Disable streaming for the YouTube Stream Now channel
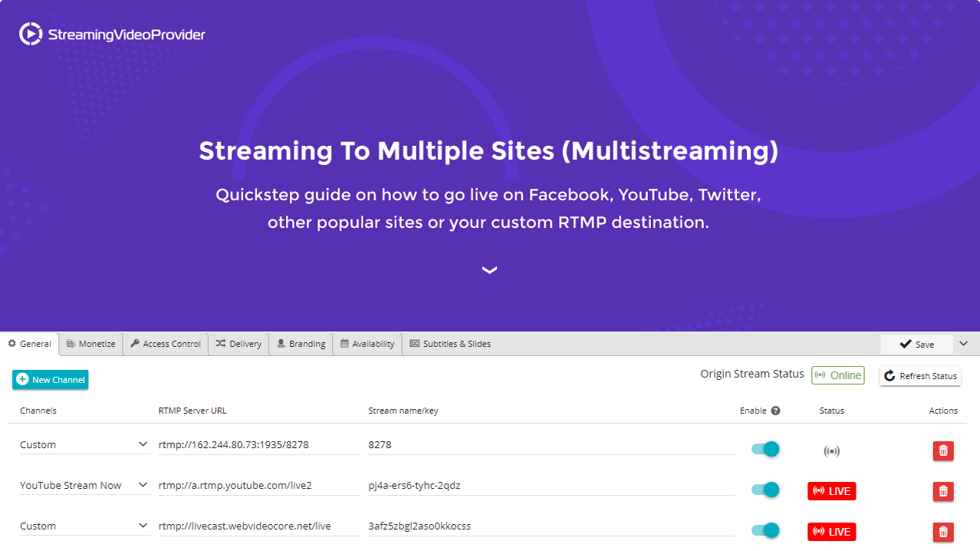 pyautogui.click(x=764, y=490)
